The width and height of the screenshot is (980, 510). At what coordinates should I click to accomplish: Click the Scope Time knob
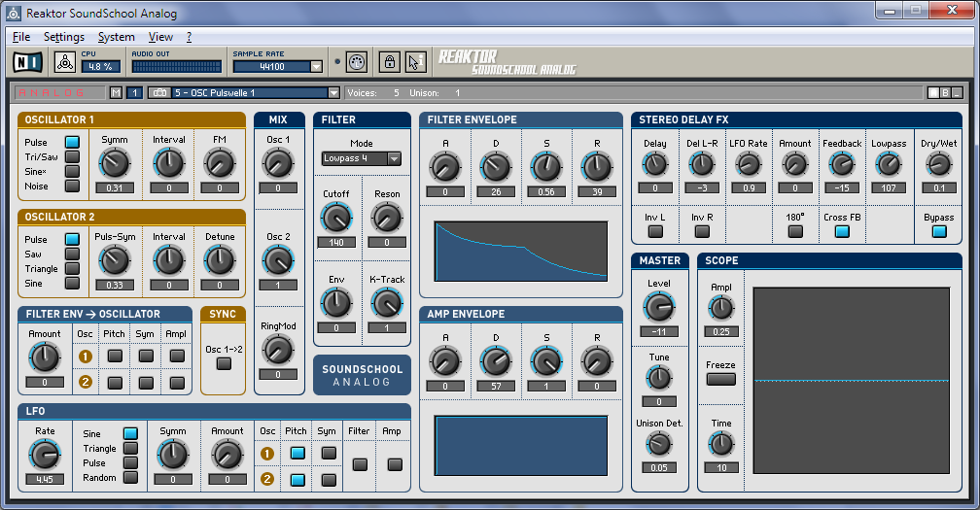click(721, 445)
